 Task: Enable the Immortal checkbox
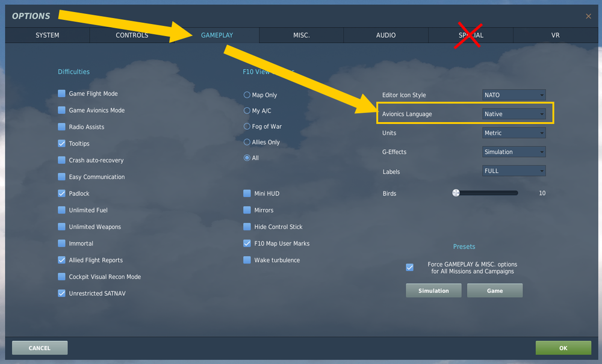[61, 243]
